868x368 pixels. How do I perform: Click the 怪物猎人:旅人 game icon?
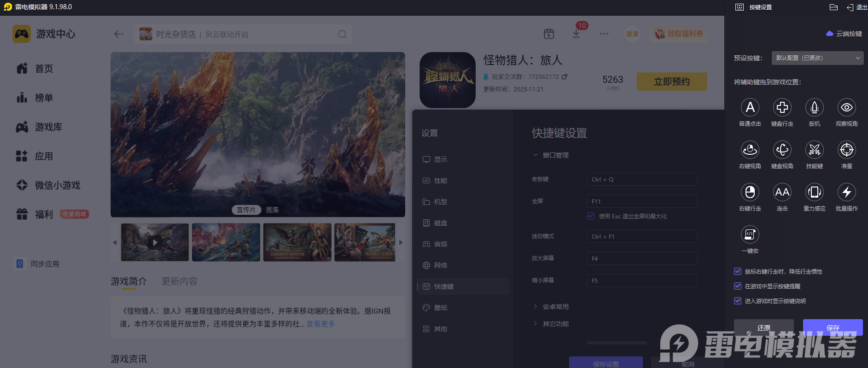[448, 80]
